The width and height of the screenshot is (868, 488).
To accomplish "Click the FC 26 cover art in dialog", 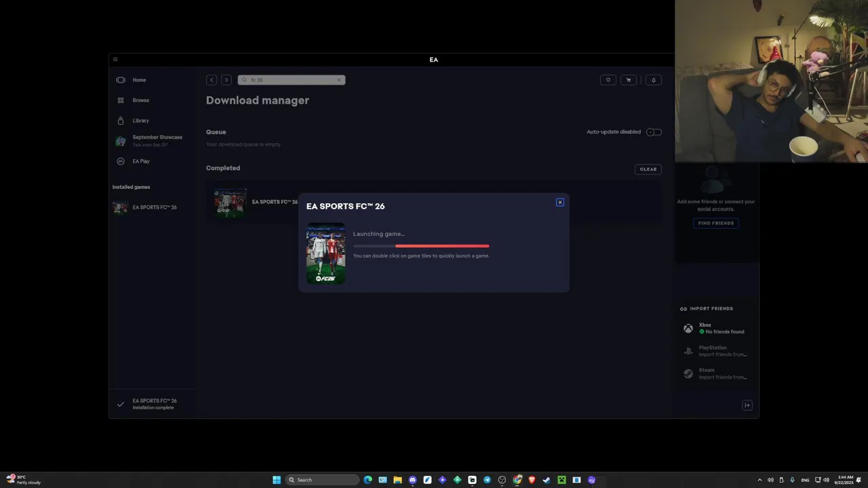I will pos(325,253).
